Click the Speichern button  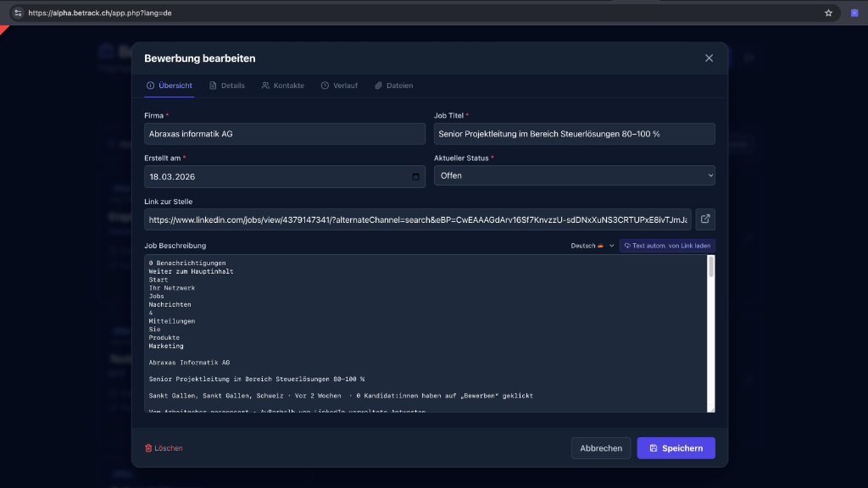pos(676,447)
